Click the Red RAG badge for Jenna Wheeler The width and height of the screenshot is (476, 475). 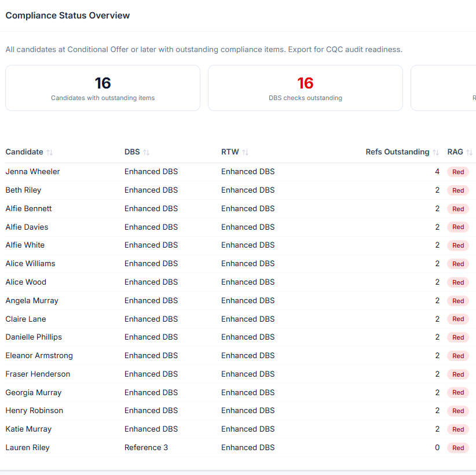pyautogui.click(x=457, y=172)
